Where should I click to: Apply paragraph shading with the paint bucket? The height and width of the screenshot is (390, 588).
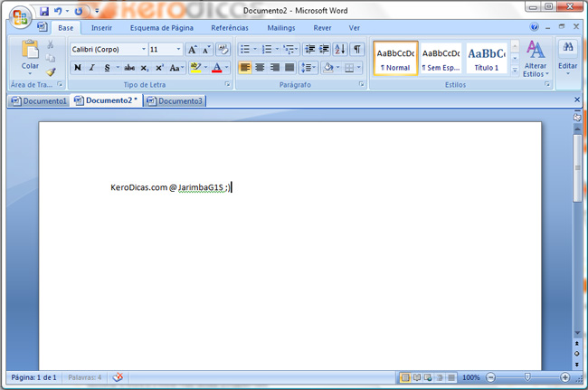click(328, 68)
